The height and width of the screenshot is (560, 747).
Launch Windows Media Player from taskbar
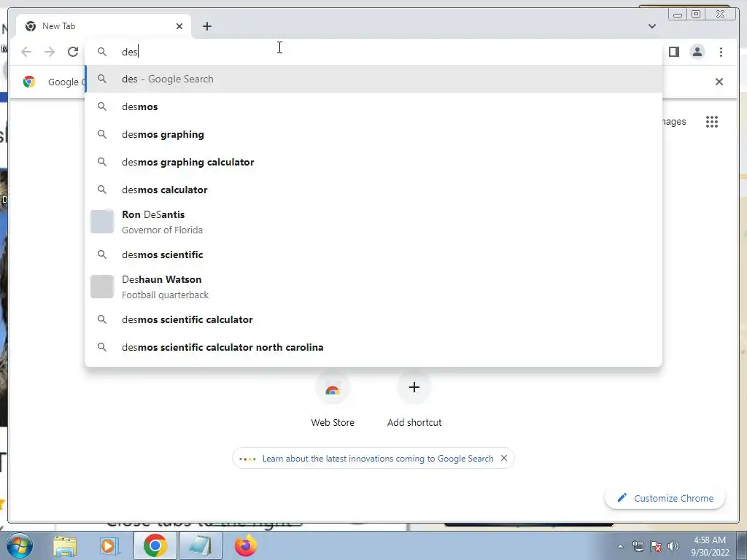108,546
